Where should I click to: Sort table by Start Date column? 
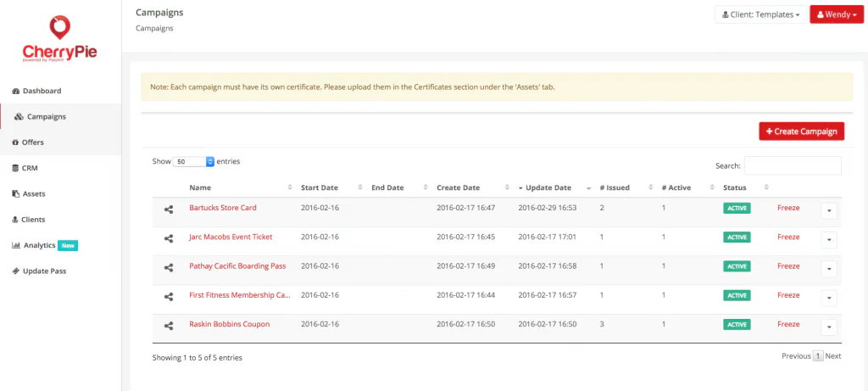click(x=331, y=187)
